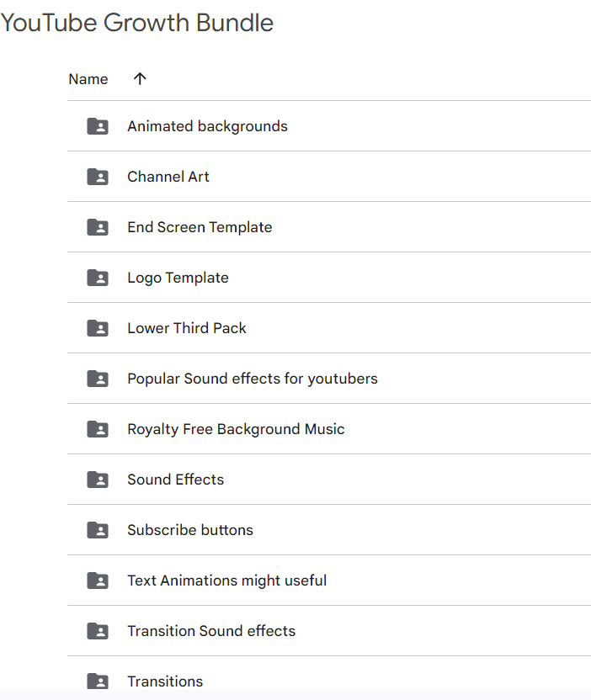
Task: Select the Text Animations might useful folder
Action: tap(226, 581)
